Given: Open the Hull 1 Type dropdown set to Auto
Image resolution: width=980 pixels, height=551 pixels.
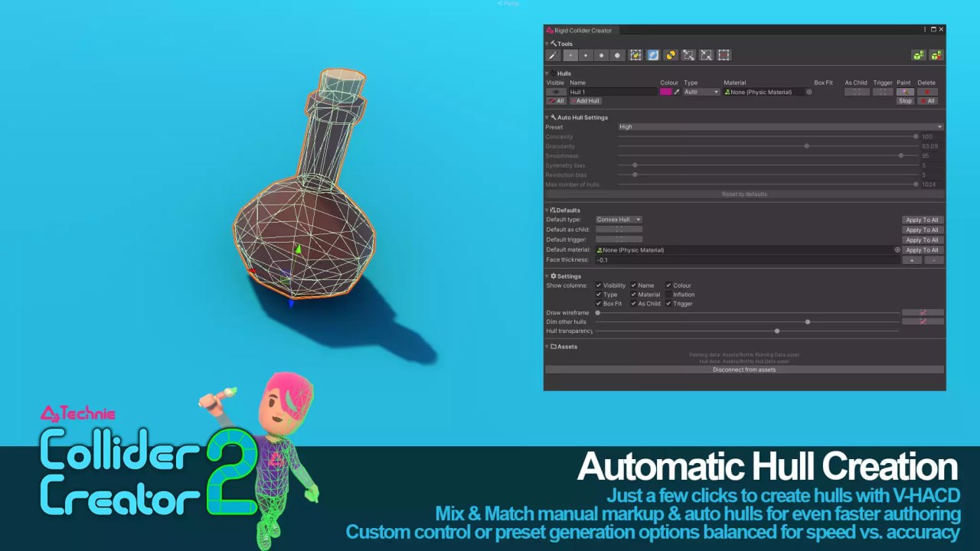Looking at the screenshot, I should (x=701, y=92).
